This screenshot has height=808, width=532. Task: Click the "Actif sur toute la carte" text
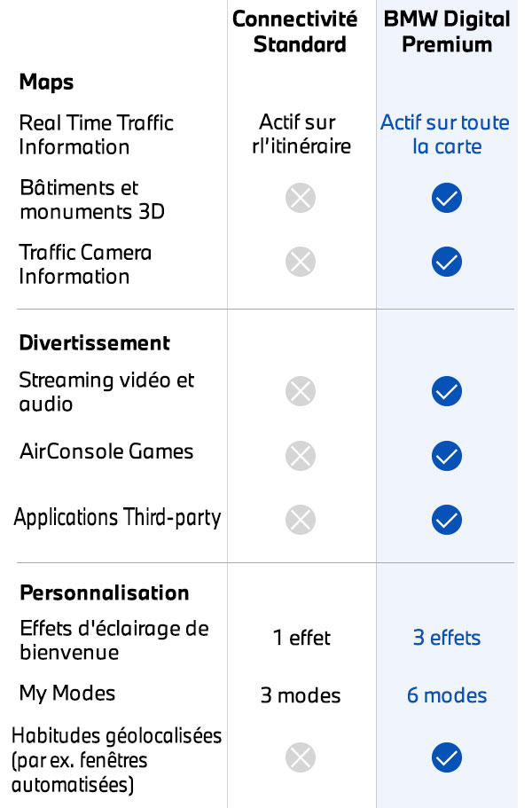(x=445, y=135)
